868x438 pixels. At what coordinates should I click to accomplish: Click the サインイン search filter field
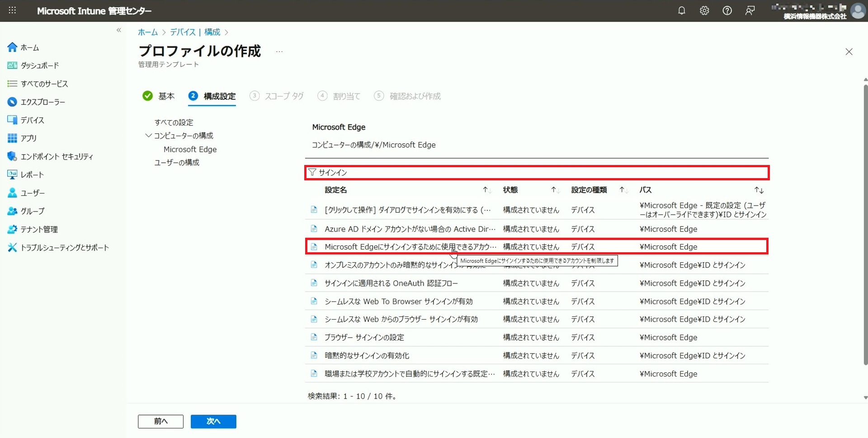538,173
